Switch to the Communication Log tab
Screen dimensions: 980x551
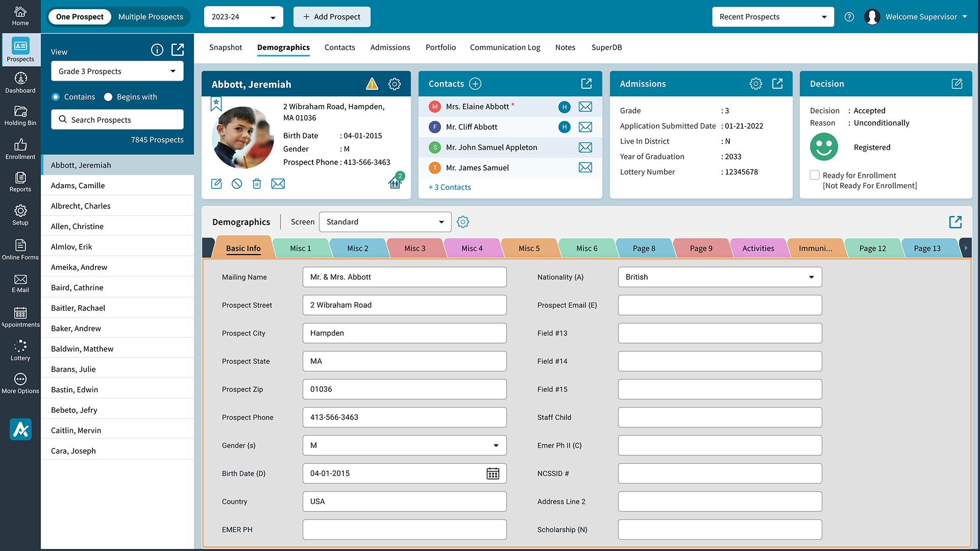505,47
